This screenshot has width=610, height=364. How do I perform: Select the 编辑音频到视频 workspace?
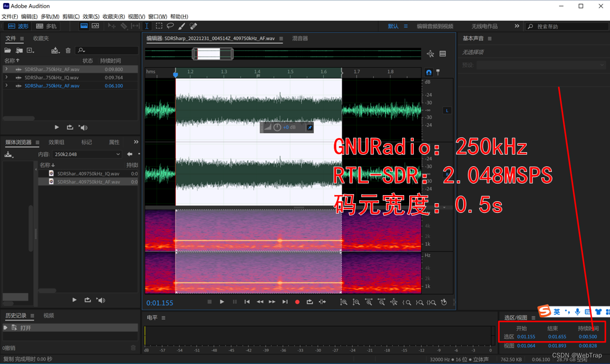click(435, 26)
